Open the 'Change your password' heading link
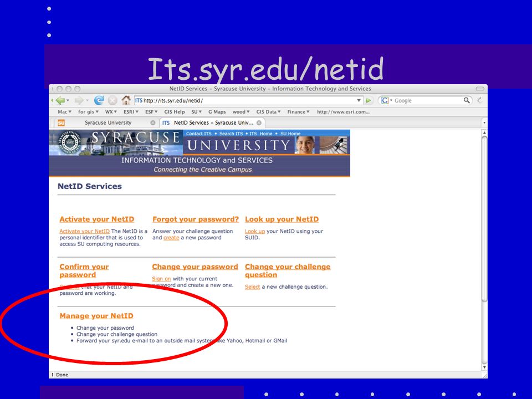Viewport: 532px width, 399px height. (195, 267)
